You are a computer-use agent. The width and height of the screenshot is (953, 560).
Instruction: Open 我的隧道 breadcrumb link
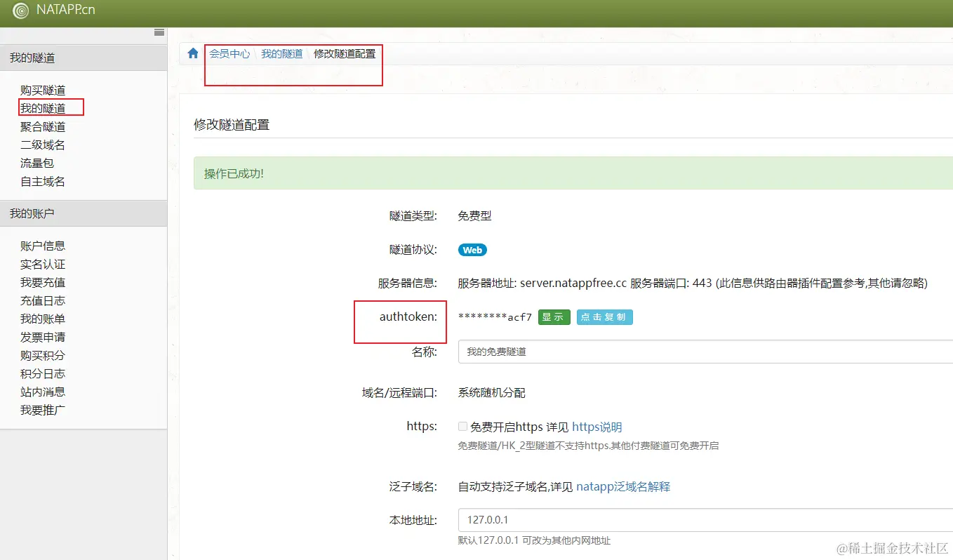[x=282, y=53]
